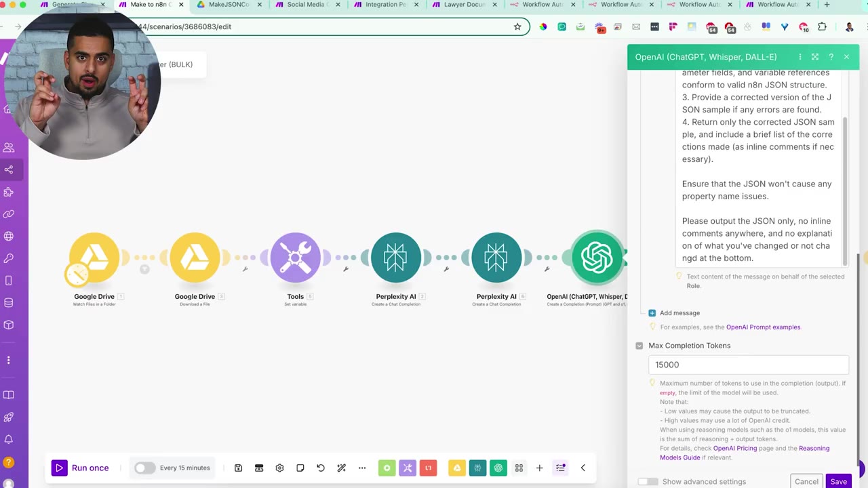Open the more options ellipsis in toolbar
Image resolution: width=868 pixels, height=488 pixels.
coord(362,468)
